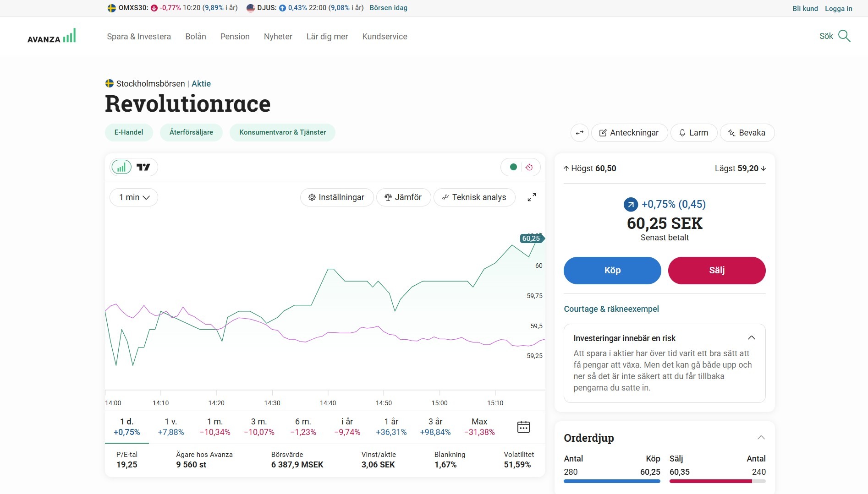The image size is (868, 494).
Task: Click the P/E-tal value 19,25
Action: (127, 465)
